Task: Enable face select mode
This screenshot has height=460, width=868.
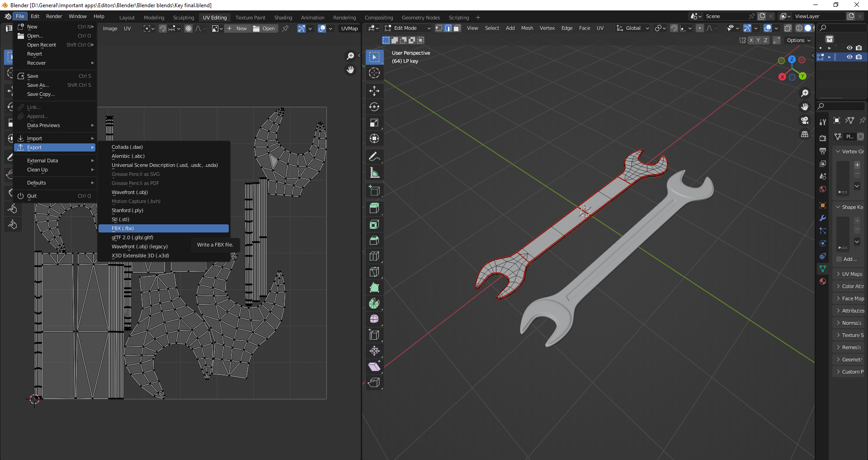Action: click(457, 28)
